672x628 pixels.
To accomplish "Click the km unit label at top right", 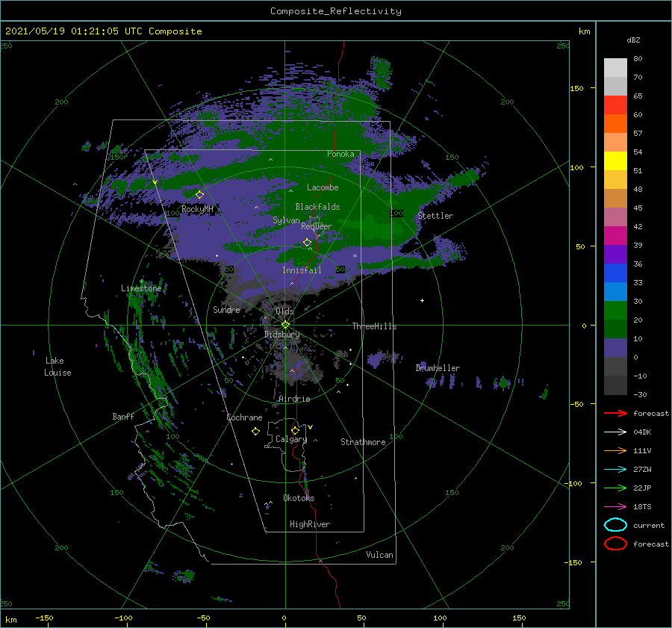I will tap(584, 31).
